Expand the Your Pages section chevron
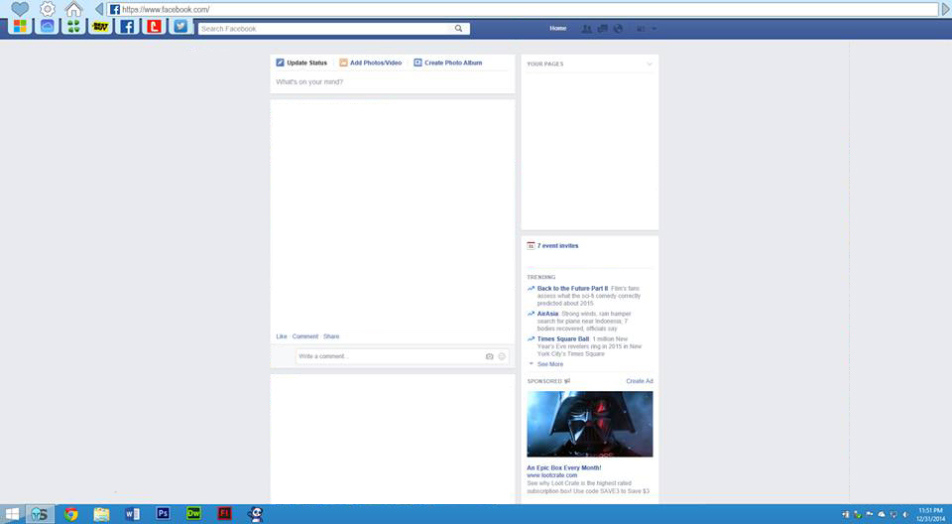This screenshot has width=952, height=524. pyautogui.click(x=650, y=64)
